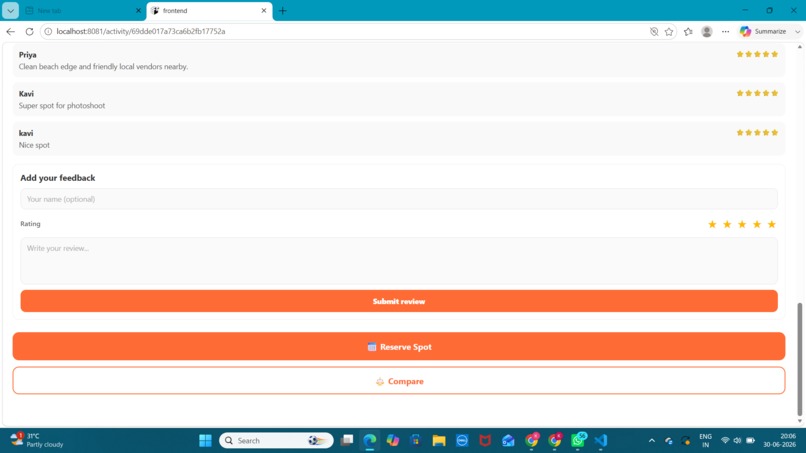Close the New tab tab
The width and height of the screenshot is (806, 453).
coord(138,10)
